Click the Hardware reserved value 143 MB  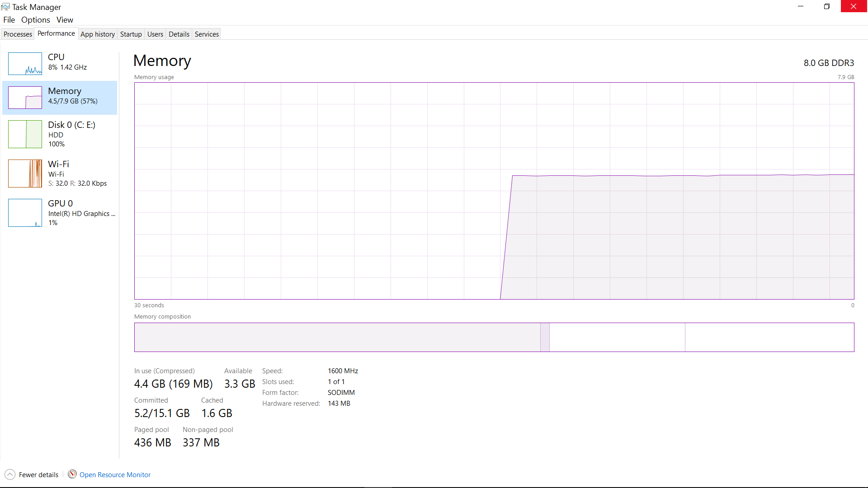click(x=339, y=404)
